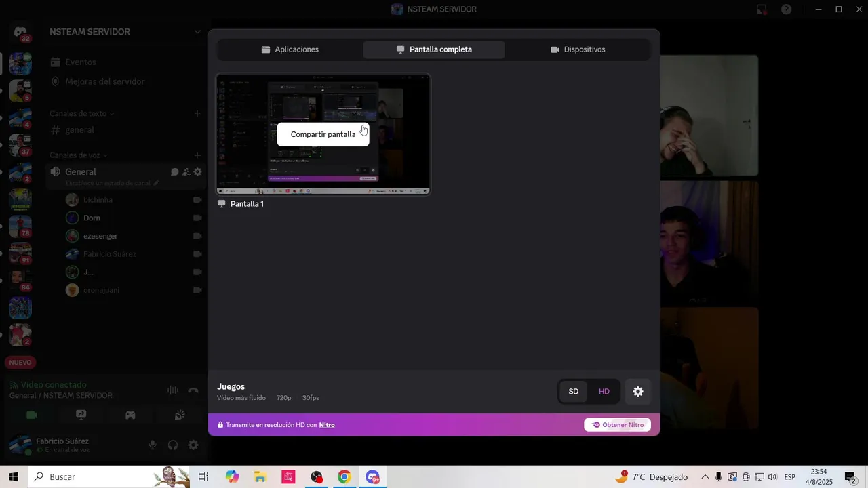Mute microphone in user panel

point(153,445)
